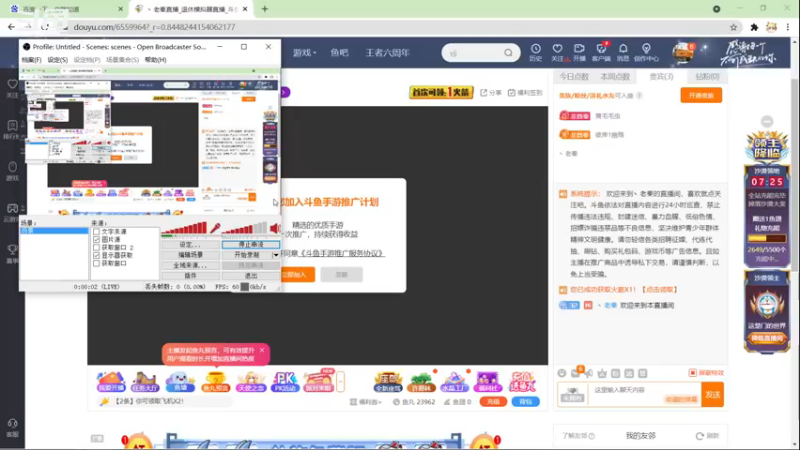Adjust OBS desktop volume meter
Image resolution: width=800 pixels, height=450 pixels.
(245, 229)
